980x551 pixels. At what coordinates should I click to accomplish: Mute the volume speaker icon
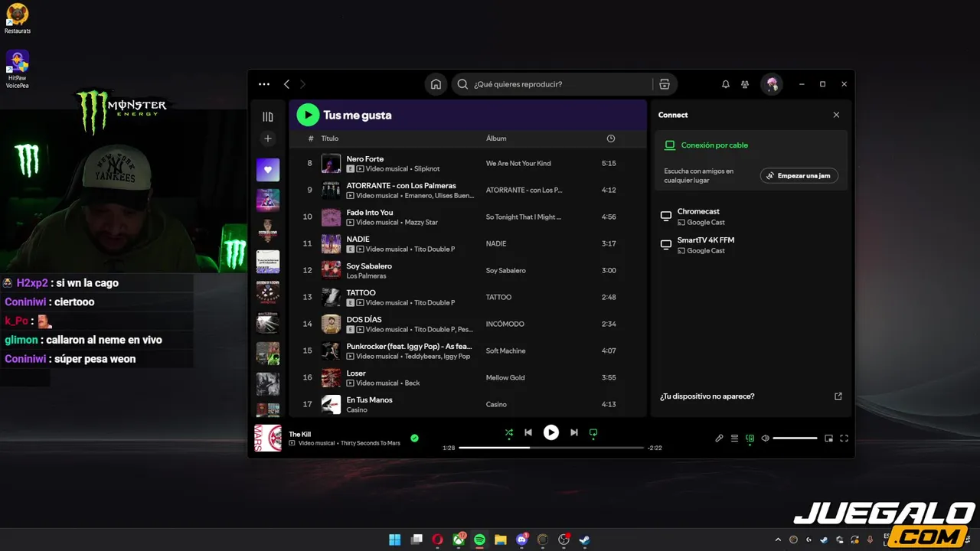(765, 439)
